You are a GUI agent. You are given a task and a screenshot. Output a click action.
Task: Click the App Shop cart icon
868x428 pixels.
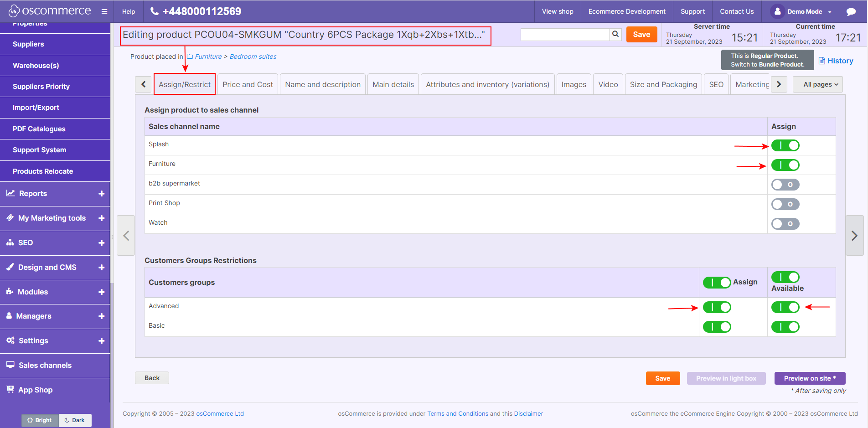pyautogui.click(x=10, y=390)
